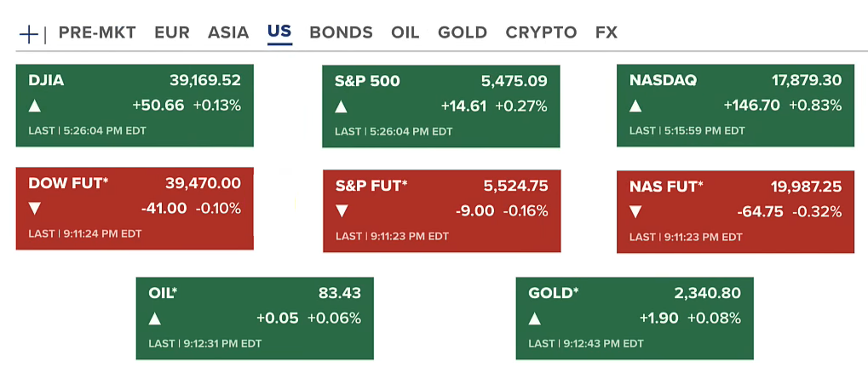View the FX tab
Screen dimensions: 868x373
pos(606,33)
